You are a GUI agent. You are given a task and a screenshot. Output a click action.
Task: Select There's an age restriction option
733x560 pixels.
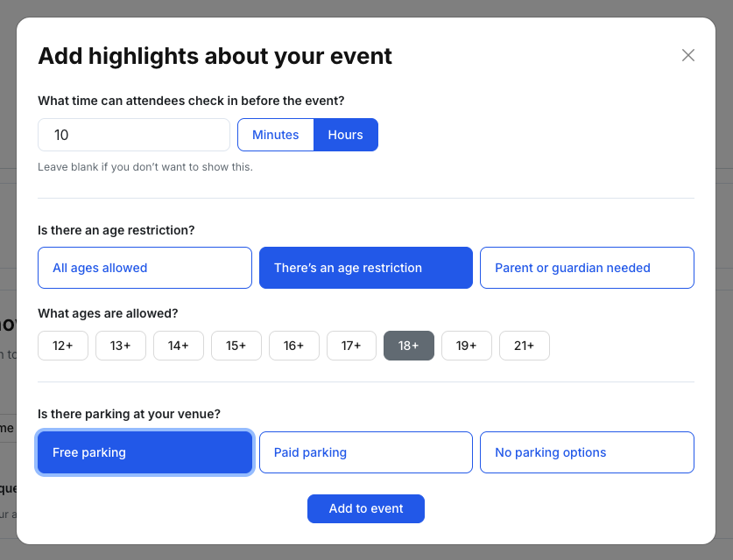pyautogui.click(x=366, y=268)
